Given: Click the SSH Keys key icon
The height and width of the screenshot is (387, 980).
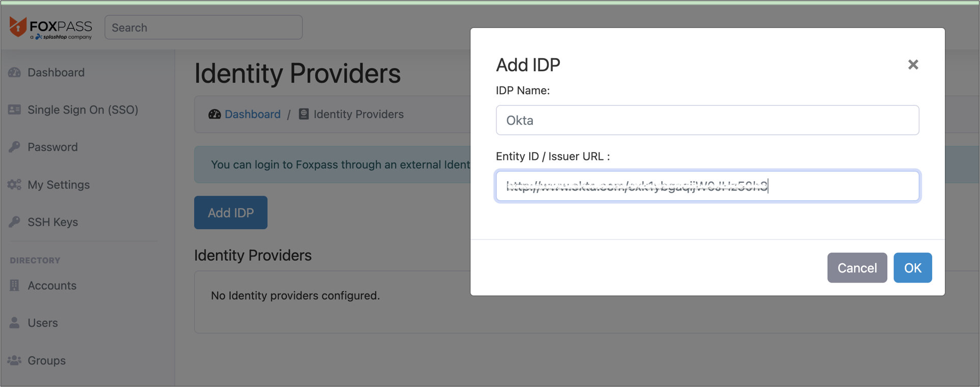Looking at the screenshot, I should 14,222.
